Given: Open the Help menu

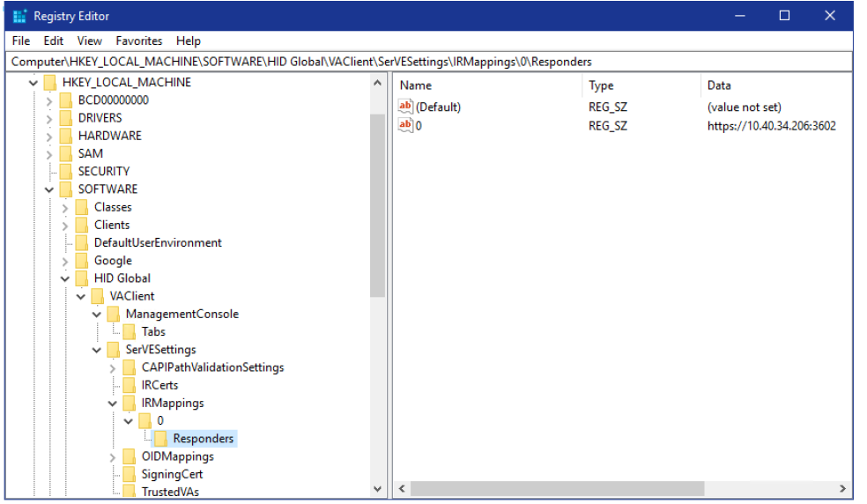Looking at the screenshot, I should click(189, 41).
